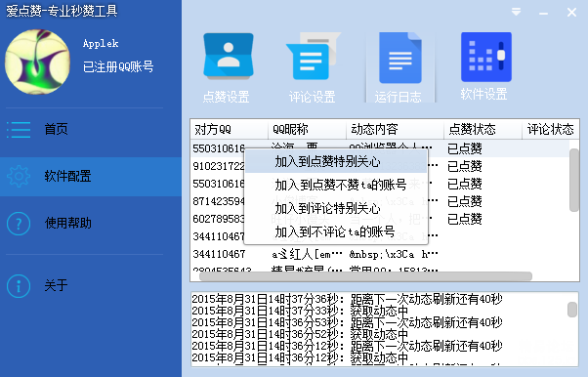This screenshot has width=588, height=377.
Task: Select 加入到点赞特别关心 in context menu
Action: [x=336, y=162]
